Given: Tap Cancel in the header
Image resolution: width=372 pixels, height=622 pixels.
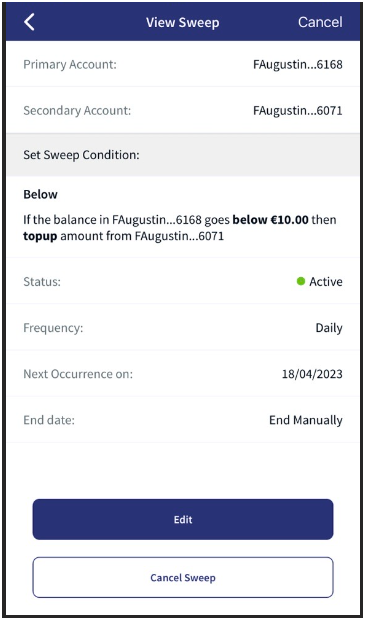Looking at the screenshot, I should (320, 22).
